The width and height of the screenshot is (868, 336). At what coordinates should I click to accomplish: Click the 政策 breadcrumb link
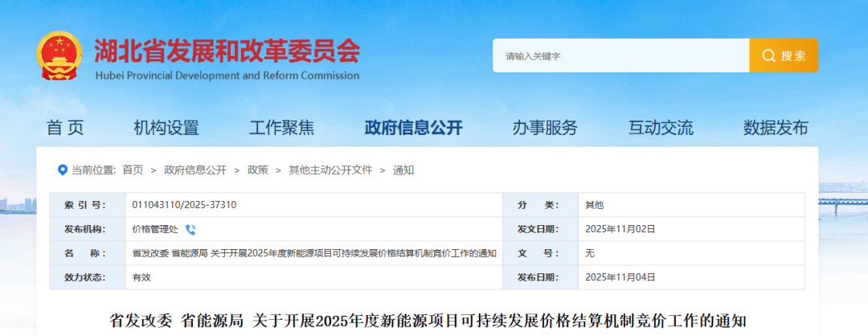coord(258,170)
